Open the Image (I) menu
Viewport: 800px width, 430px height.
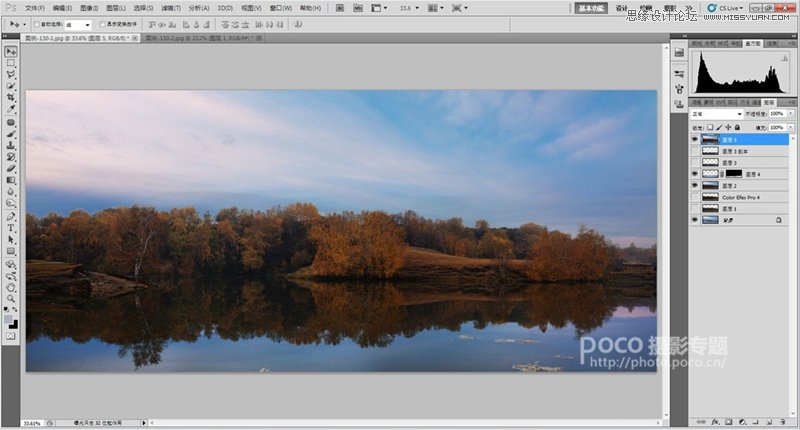89,8
